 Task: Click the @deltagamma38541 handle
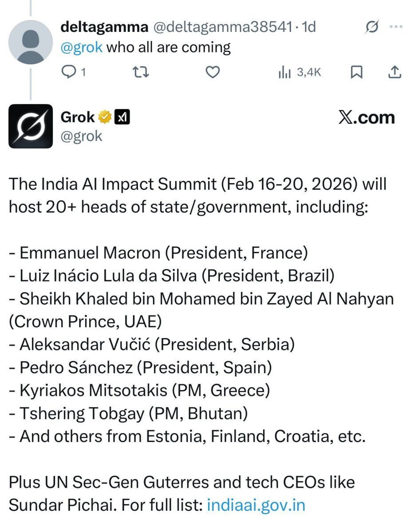pos(222,27)
